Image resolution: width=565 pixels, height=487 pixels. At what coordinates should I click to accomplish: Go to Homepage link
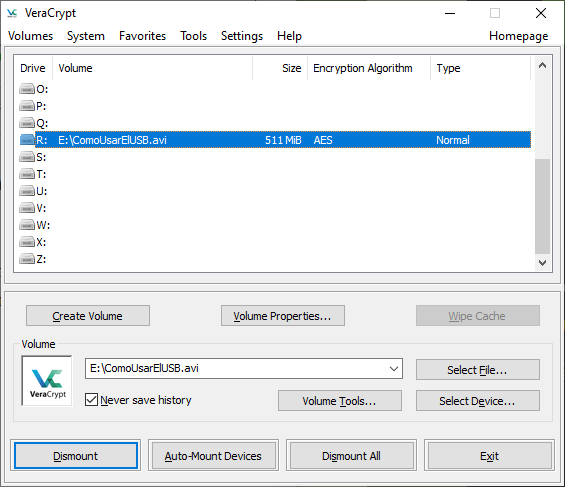(519, 36)
